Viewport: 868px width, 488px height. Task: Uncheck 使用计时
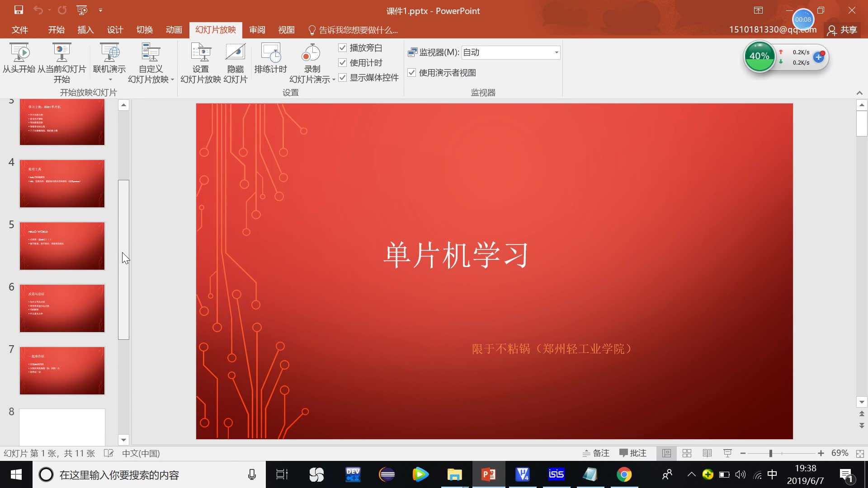343,63
